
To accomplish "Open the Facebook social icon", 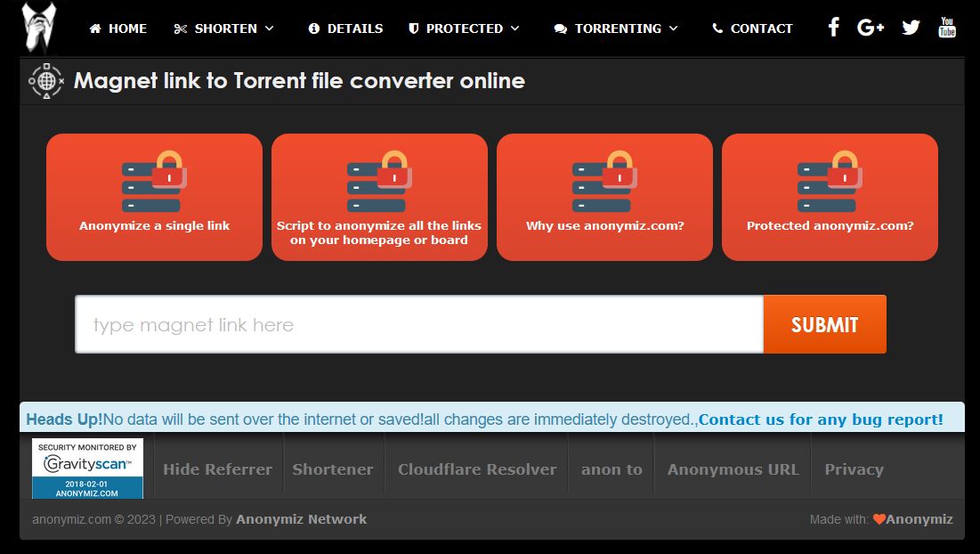I will [x=833, y=28].
